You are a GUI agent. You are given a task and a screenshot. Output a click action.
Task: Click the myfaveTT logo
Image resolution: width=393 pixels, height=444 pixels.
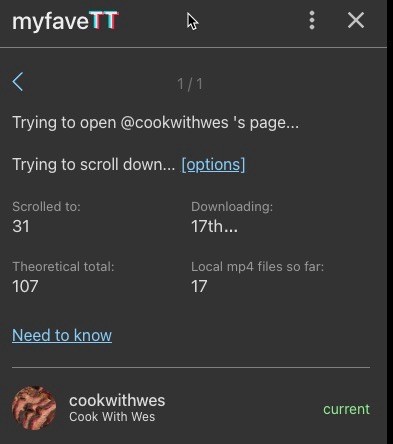pyautogui.click(x=65, y=21)
